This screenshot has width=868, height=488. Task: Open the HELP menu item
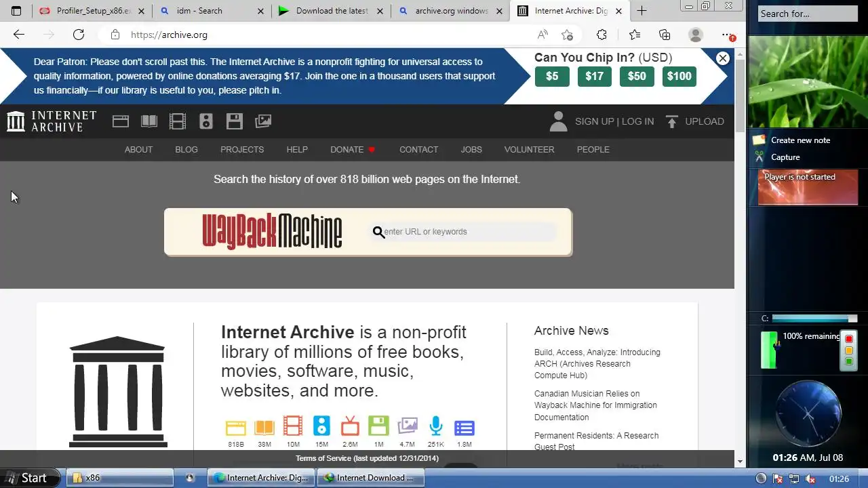pos(297,149)
